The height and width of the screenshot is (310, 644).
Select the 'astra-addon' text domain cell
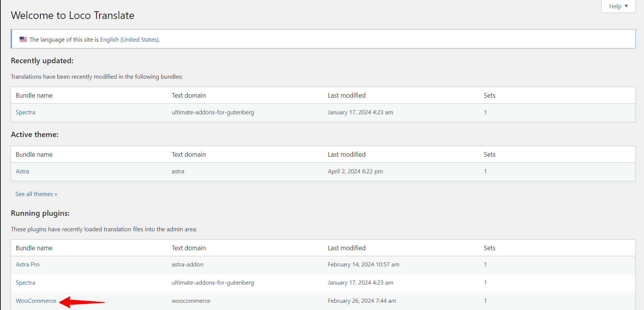[188, 265]
